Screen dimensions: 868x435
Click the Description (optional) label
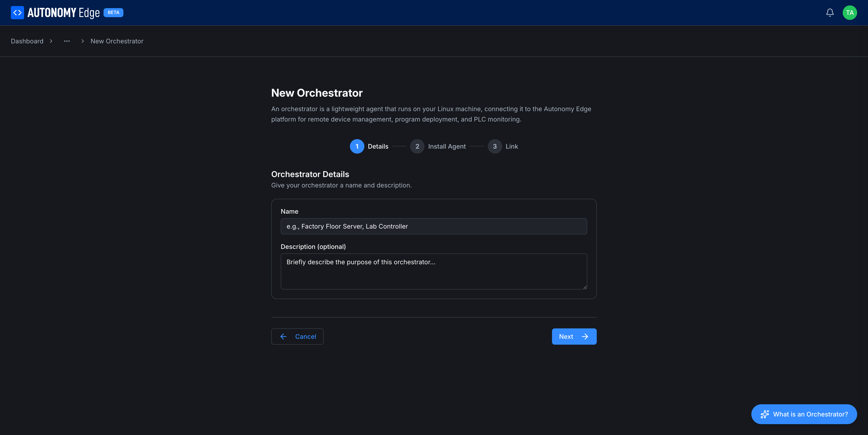313,247
